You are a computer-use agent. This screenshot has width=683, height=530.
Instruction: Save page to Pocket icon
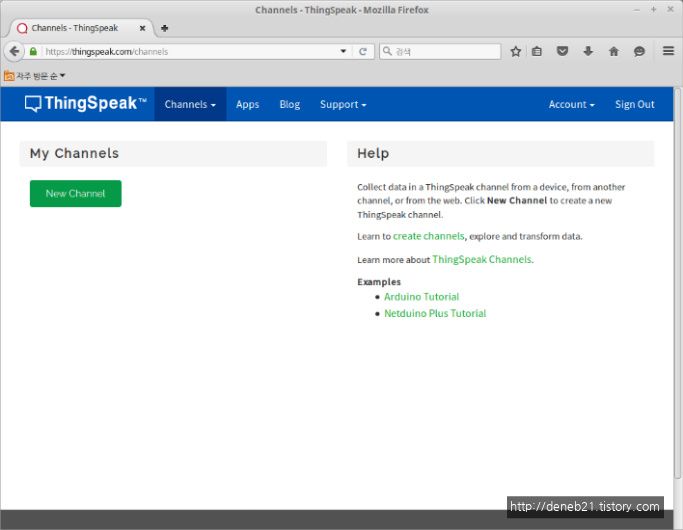click(x=562, y=51)
